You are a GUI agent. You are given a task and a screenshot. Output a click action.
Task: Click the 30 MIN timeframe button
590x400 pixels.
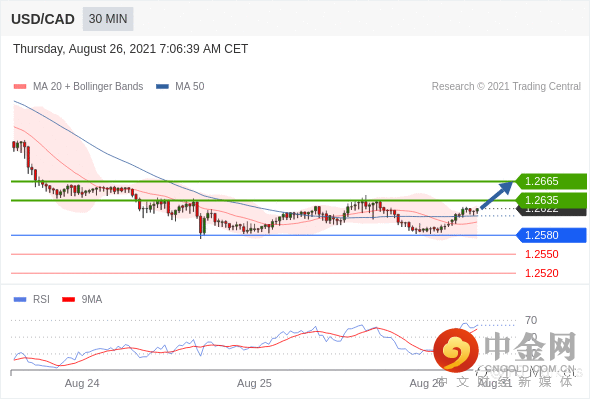(108, 19)
